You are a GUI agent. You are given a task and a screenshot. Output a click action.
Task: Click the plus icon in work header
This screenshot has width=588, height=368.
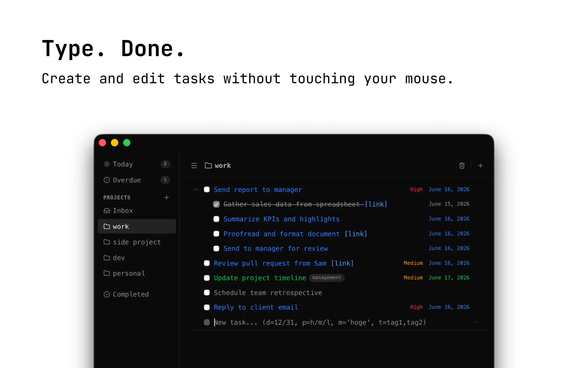coord(480,166)
